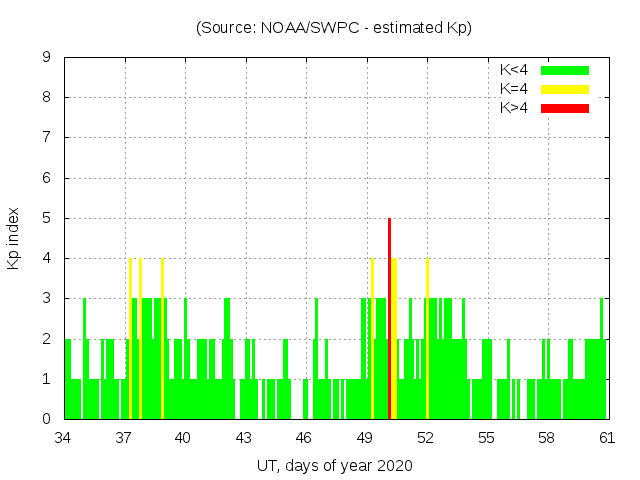Image resolution: width=640 pixels, height=480 pixels.
Task: Select the yellow bar at day 39
Action: [162, 340]
